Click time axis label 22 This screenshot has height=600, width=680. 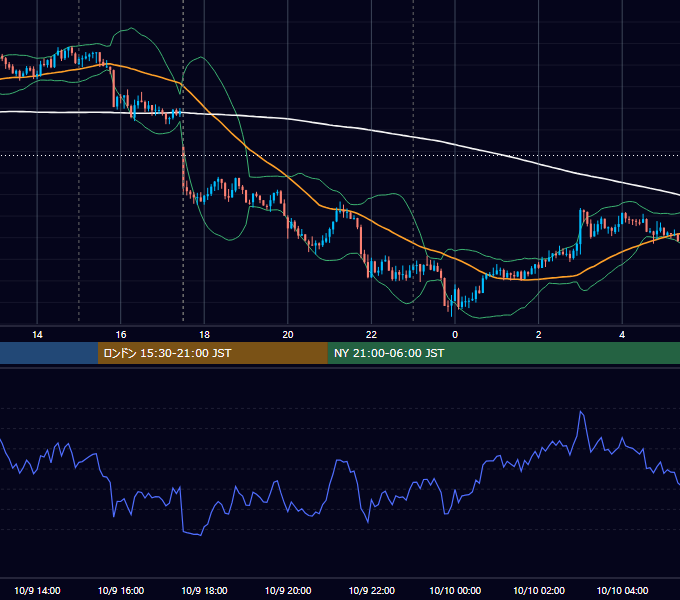371,335
